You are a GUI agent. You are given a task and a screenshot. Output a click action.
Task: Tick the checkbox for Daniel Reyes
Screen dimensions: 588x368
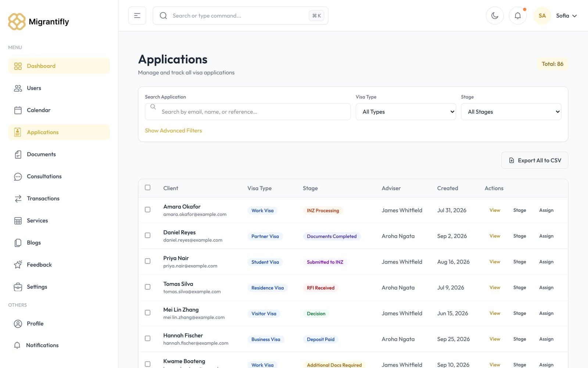147,235
